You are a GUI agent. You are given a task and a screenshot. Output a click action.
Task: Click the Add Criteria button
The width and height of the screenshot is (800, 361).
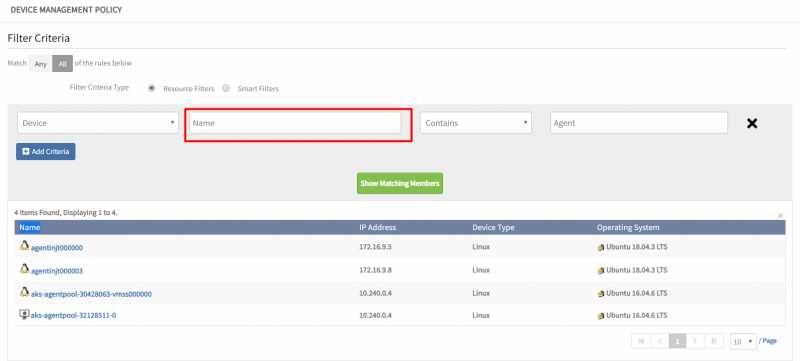[x=46, y=151]
